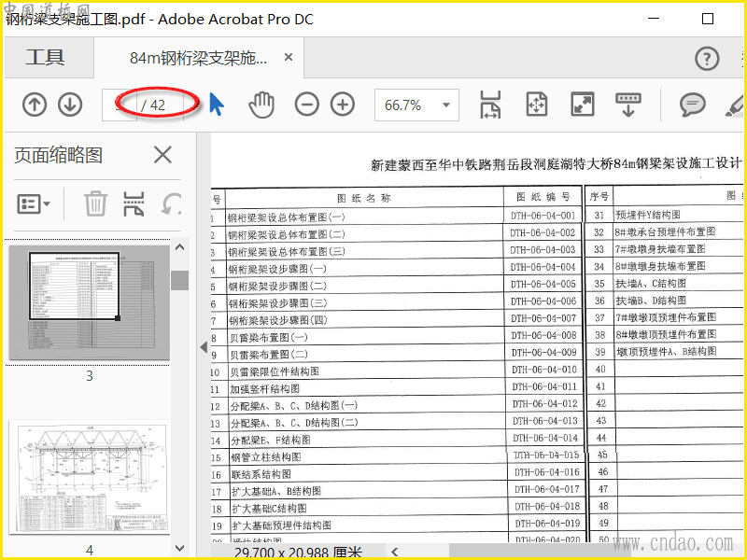The image size is (747, 560).
Task: Click the 图纸编号 column header
Action: (543, 197)
